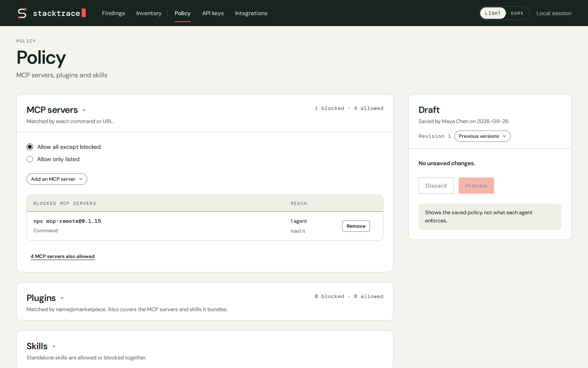
Task: Go to the Inventory page
Action: coord(149,13)
